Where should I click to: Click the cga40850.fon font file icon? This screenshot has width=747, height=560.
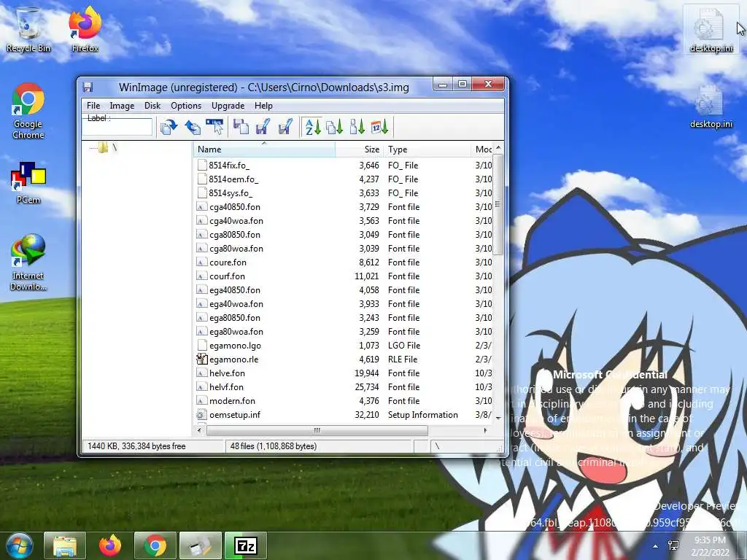click(x=202, y=207)
